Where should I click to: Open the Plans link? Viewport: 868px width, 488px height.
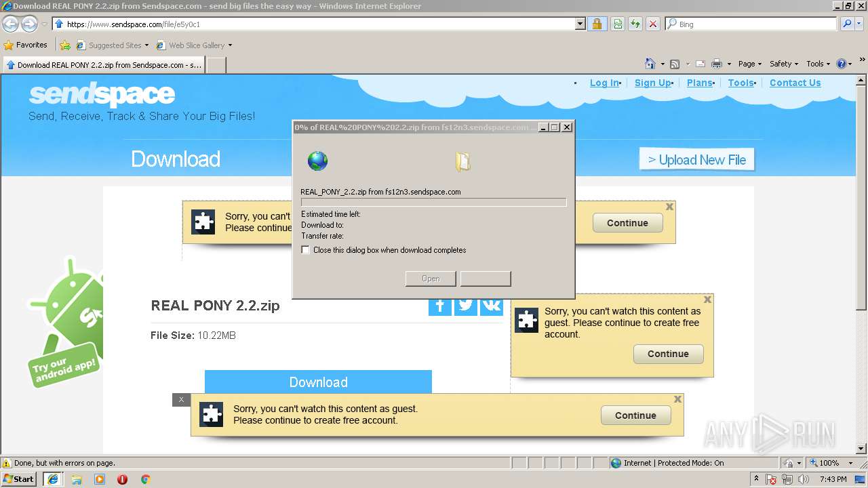[x=699, y=83]
